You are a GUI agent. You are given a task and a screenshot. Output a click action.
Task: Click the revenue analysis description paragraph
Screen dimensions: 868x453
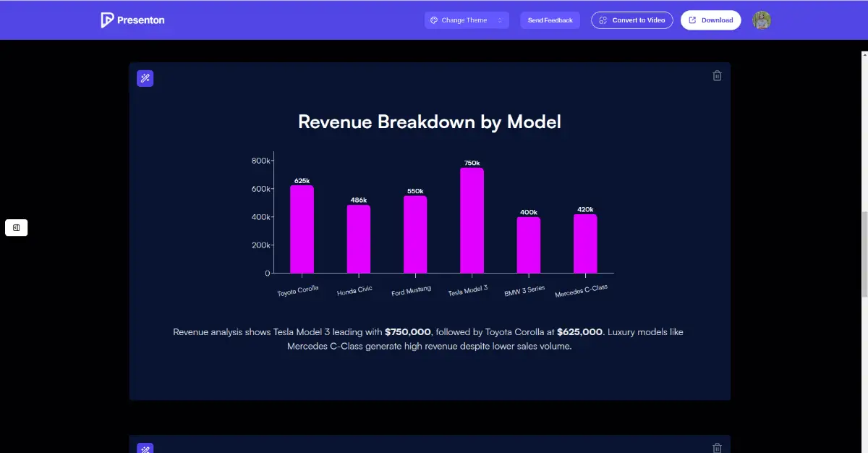(429, 339)
